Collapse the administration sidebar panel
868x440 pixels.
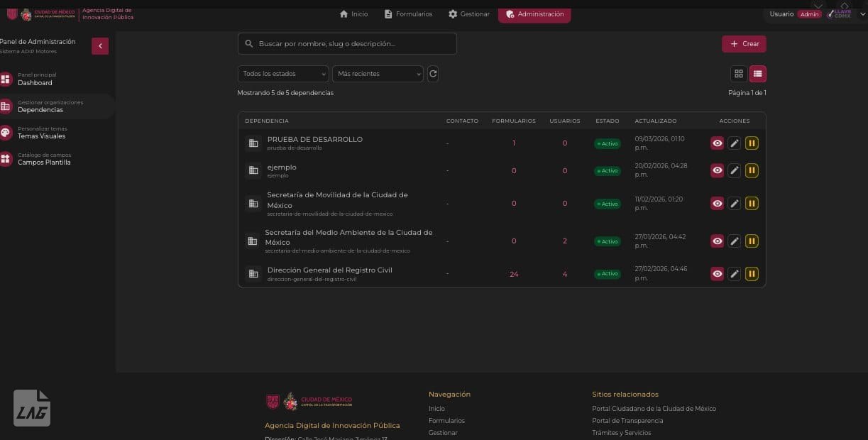pos(100,46)
